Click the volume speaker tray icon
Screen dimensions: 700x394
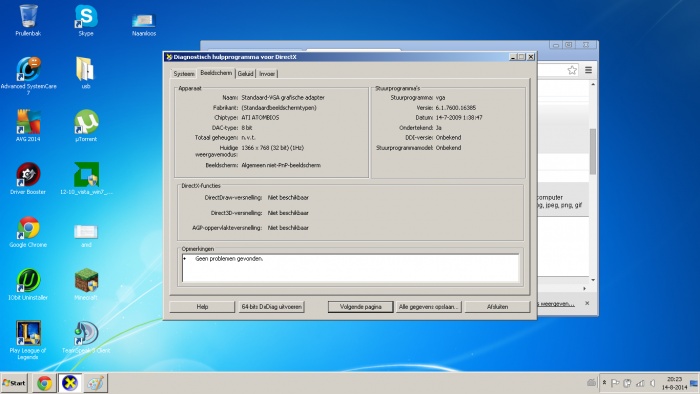653,383
